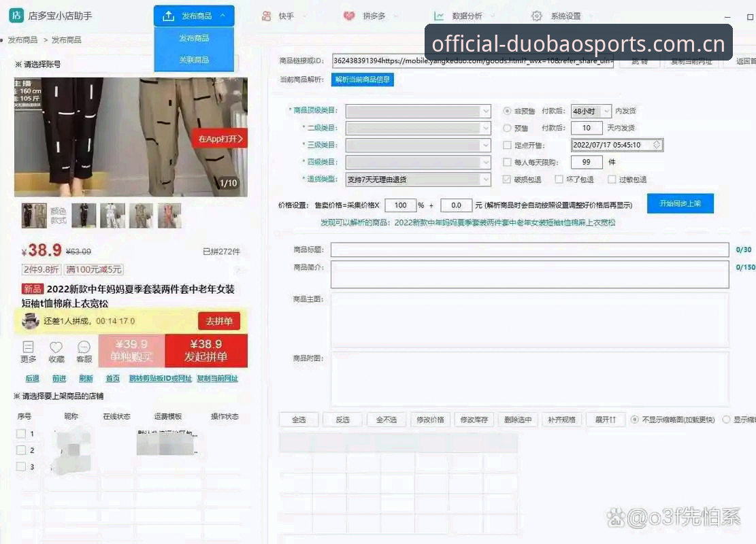Check store row 3 checkbox
The height and width of the screenshot is (544, 756).
point(21,466)
